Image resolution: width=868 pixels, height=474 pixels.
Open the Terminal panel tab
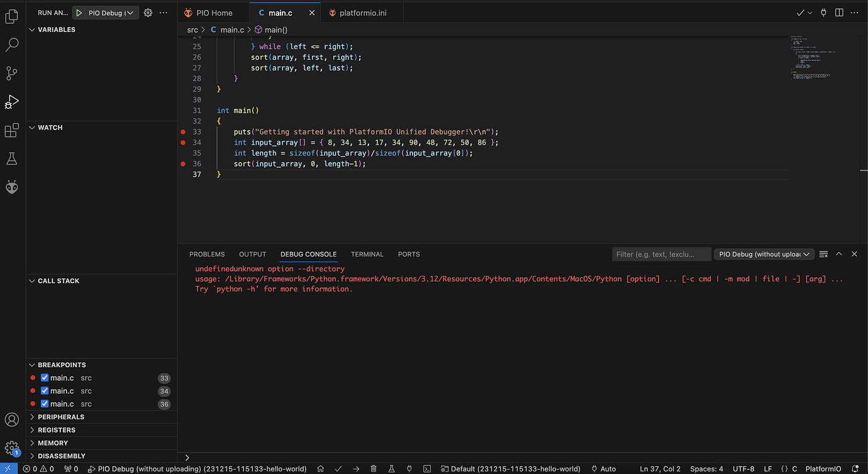367,254
